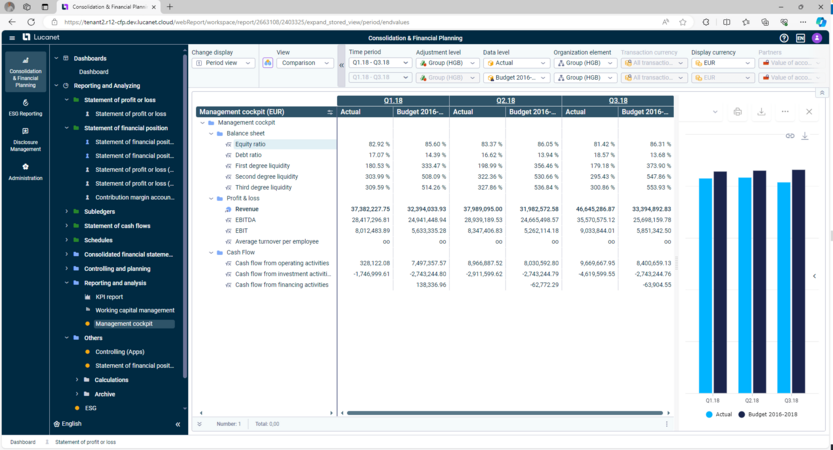Select Management cockpit in navigation tree
Image resolution: width=833 pixels, height=450 pixels.
[x=124, y=324]
